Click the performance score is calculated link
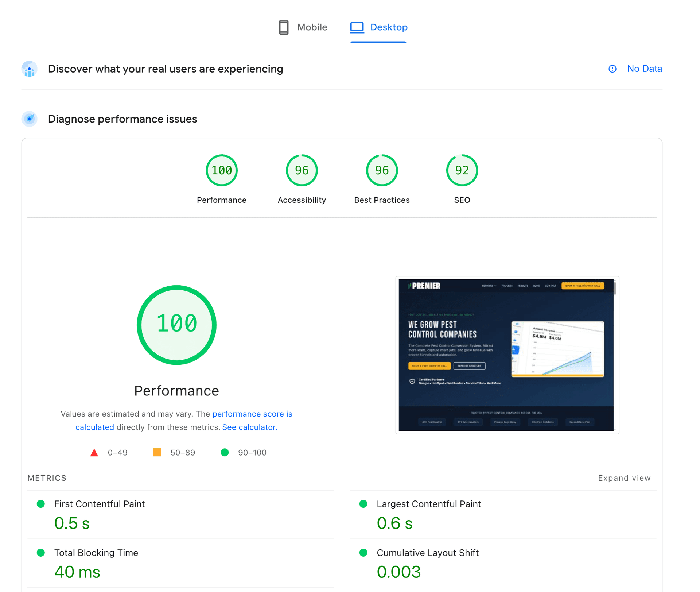Image resolution: width=700 pixels, height=592 pixels. (252, 414)
